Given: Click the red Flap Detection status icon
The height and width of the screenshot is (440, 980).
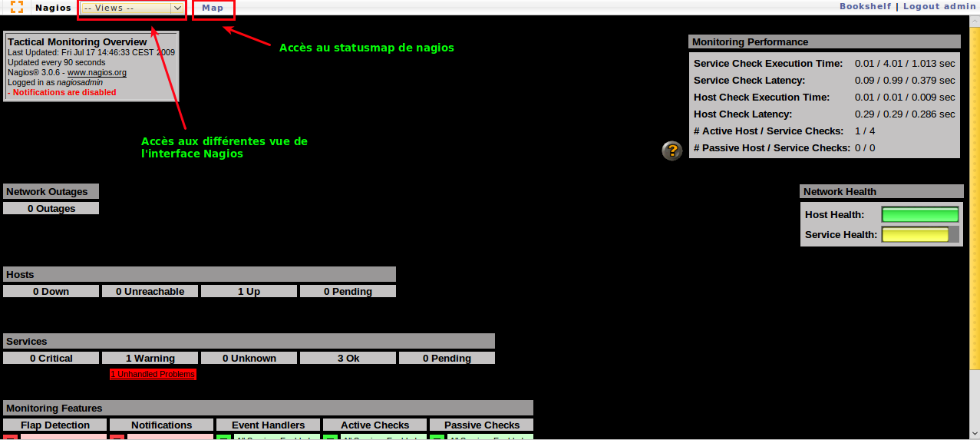Looking at the screenshot, I should click(x=10, y=438).
